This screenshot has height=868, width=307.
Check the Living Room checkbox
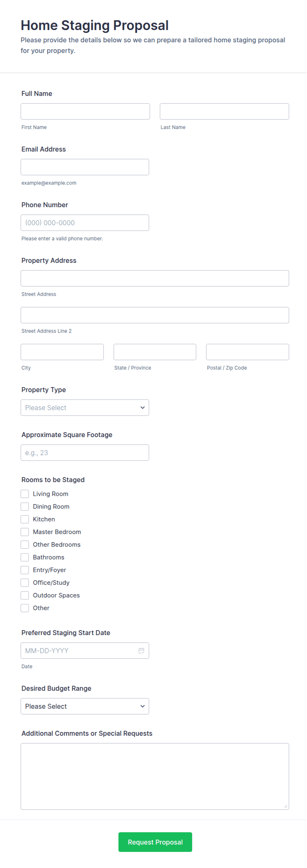pos(25,494)
